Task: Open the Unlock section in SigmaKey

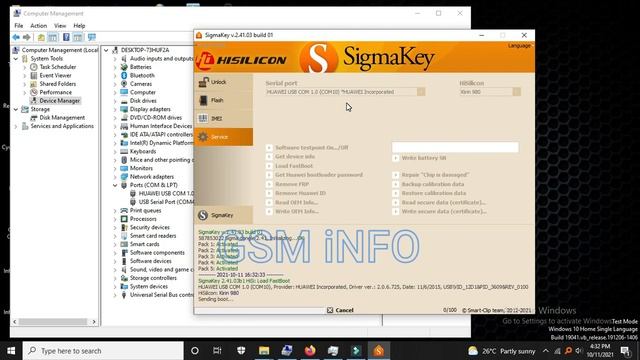Action: point(223,82)
